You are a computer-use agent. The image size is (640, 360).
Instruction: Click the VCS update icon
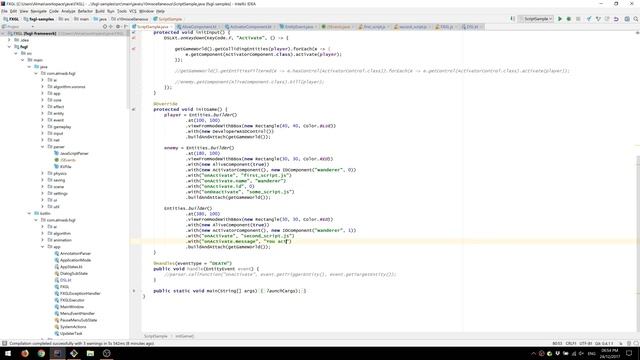click(x=589, y=19)
